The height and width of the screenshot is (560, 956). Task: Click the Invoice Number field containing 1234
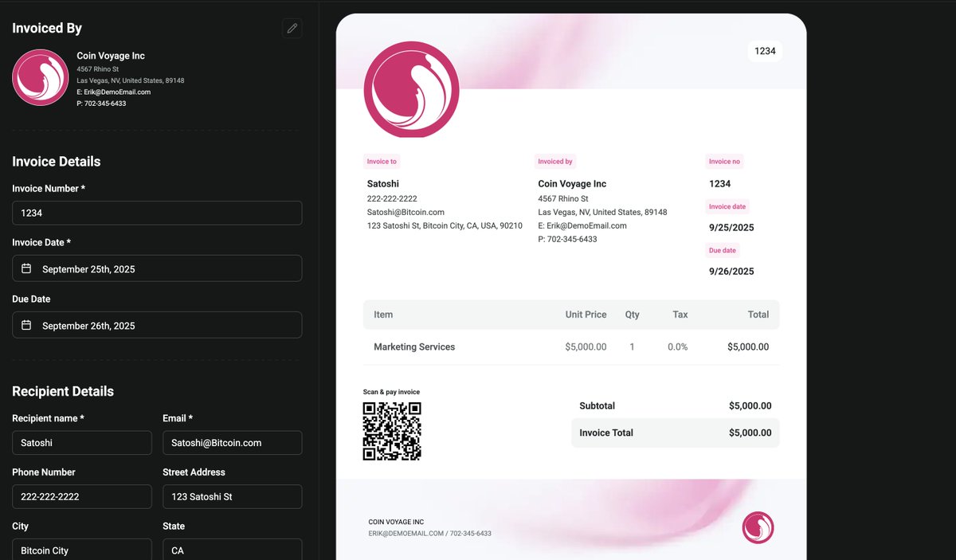pyautogui.click(x=156, y=213)
